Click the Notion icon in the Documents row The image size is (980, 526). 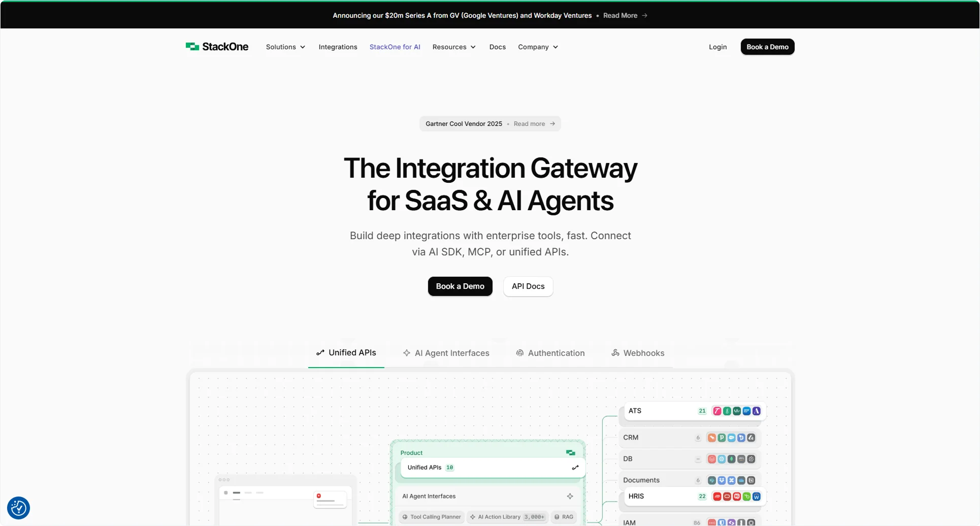click(x=752, y=480)
